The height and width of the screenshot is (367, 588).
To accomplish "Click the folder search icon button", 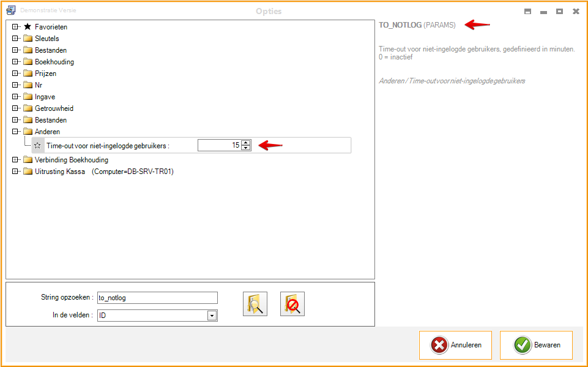I will [255, 304].
